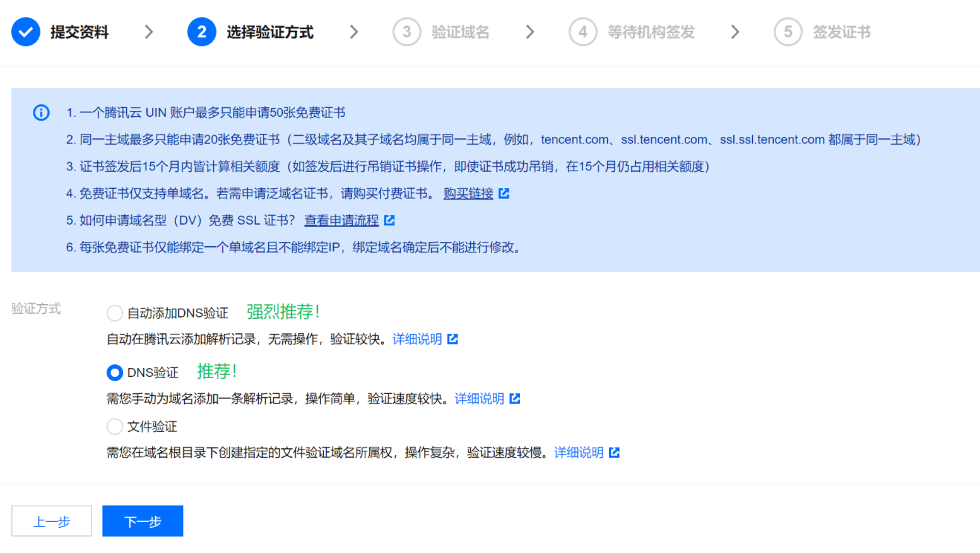Click description 需您手动为域名添加一条解析记录
980x553 pixels.
(x=278, y=398)
